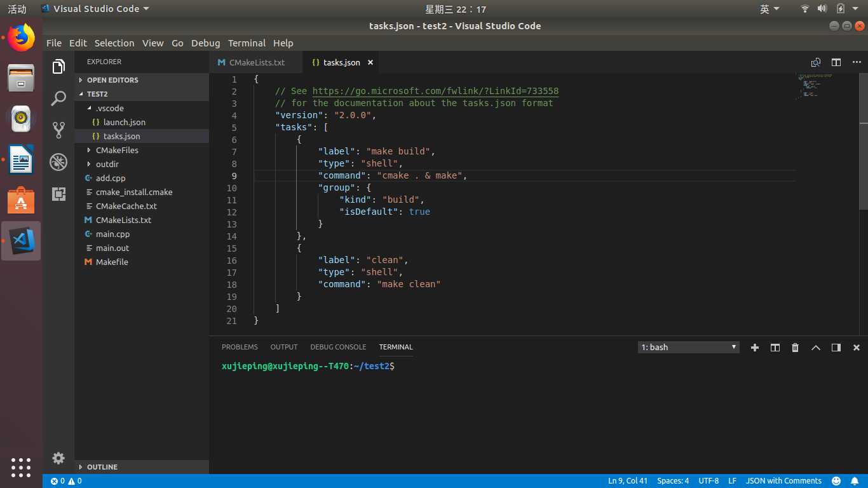
Task: Open the View menu
Action: (153, 43)
